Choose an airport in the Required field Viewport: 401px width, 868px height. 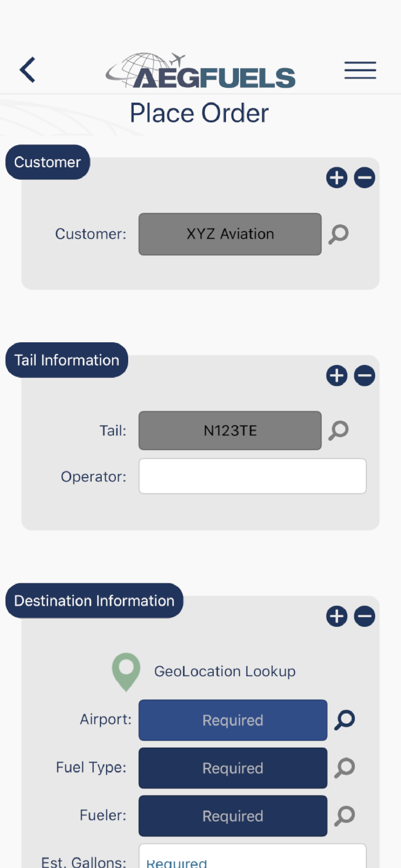(x=233, y=720)
